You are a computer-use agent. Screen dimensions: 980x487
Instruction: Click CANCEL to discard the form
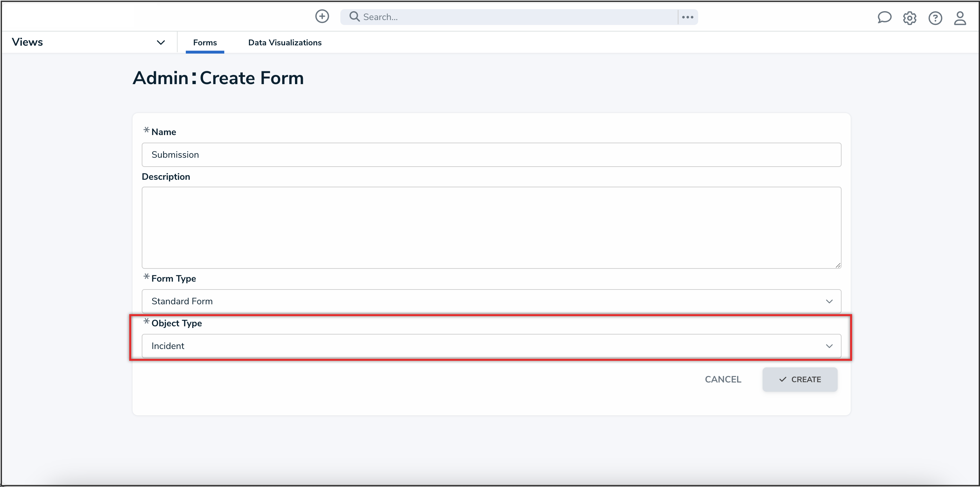point(723,380)
